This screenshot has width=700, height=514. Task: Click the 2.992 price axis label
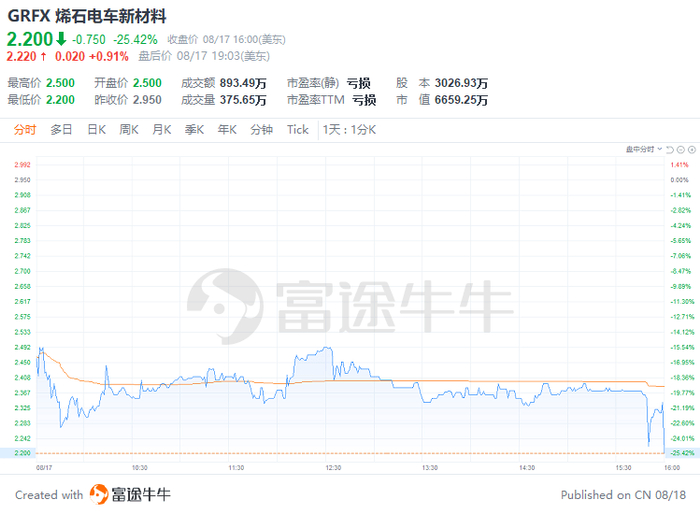coord(22,165)
